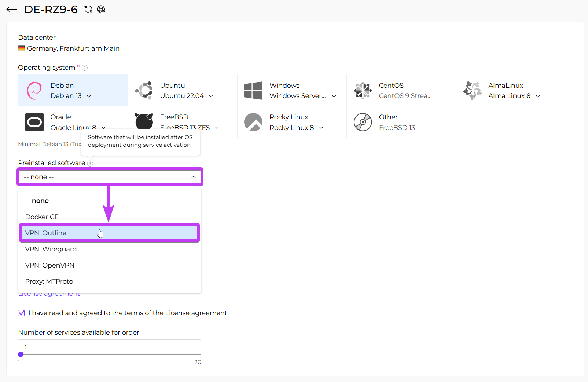Expand the Debian 13 version dropdown
The height and width of the screenshot is (382, 588).
(x=89, y=96)
